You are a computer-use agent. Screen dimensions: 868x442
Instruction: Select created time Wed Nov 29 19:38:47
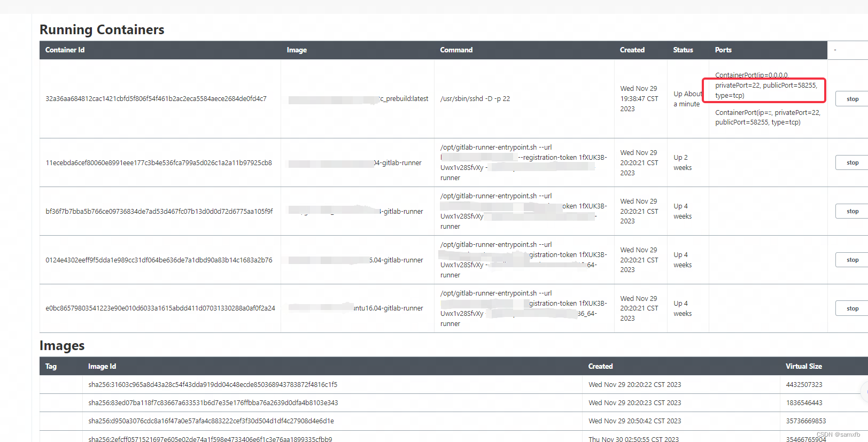point(639,99)
